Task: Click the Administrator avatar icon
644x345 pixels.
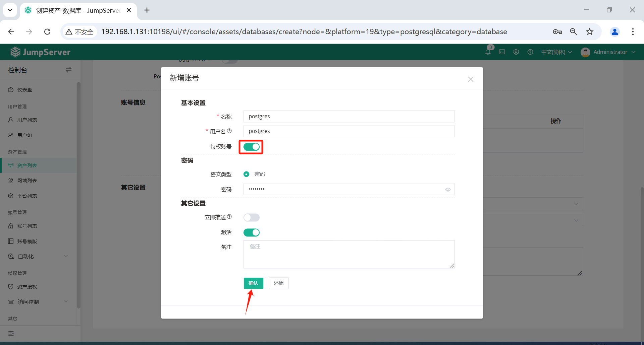Action: pos(585,52)
